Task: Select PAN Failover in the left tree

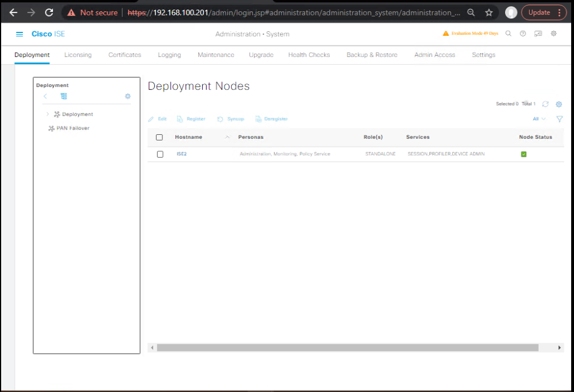Action: pos(73,128)
